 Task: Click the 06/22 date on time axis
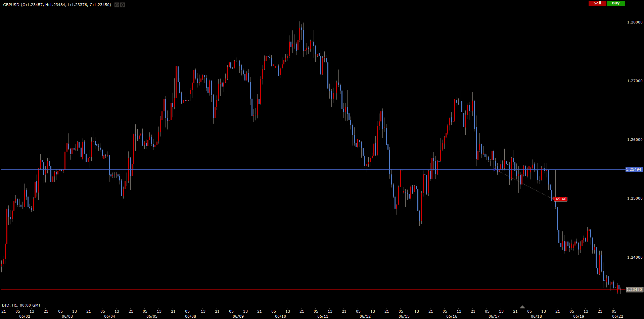coord(617,316)
